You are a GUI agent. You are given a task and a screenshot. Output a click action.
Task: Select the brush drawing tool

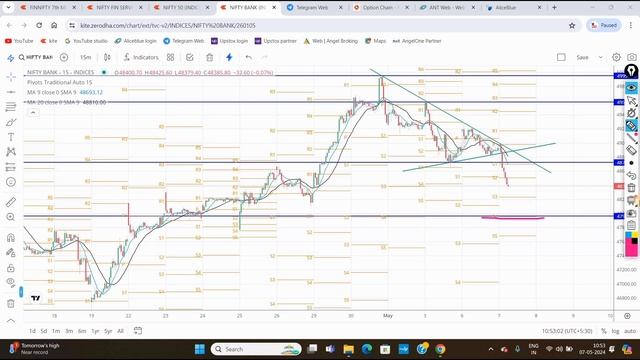(11, 122)
